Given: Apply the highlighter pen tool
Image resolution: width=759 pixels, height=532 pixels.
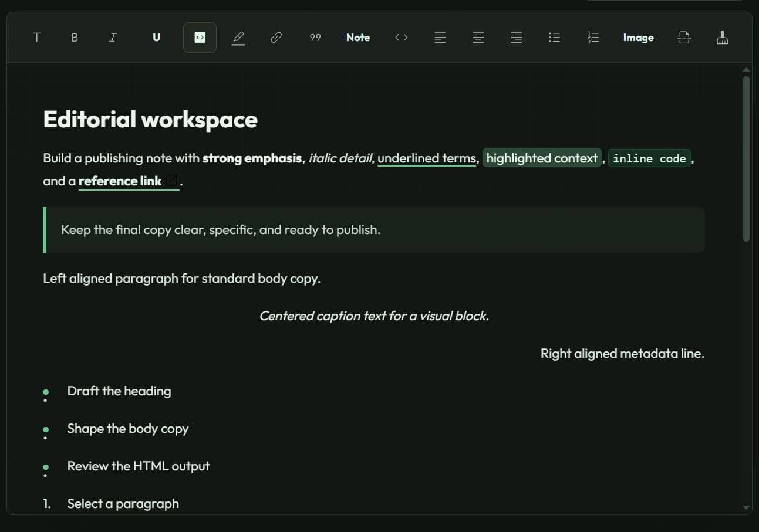Looking at the screenshot, I should coord(238,38).
